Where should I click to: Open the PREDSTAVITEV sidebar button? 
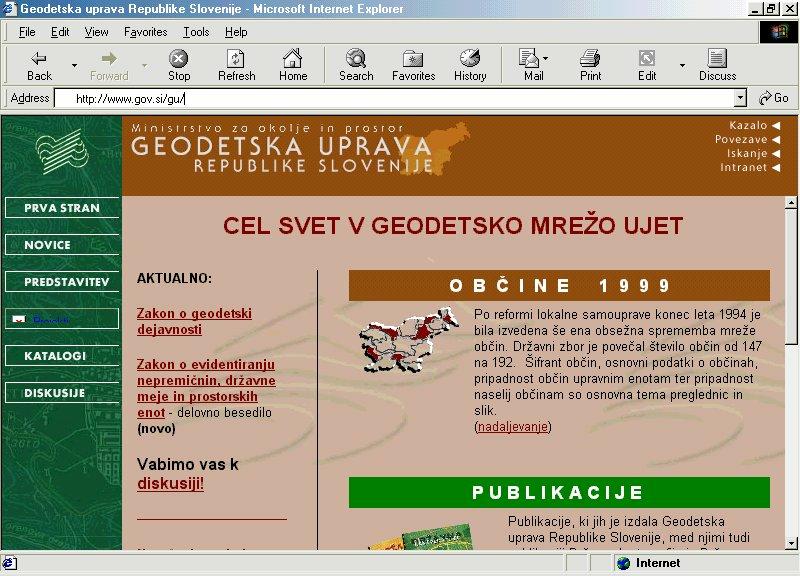click(62, 282)
